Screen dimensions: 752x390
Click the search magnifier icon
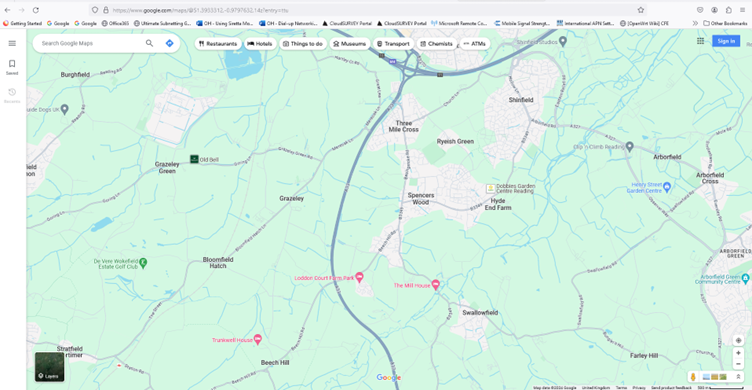(150, 43)
